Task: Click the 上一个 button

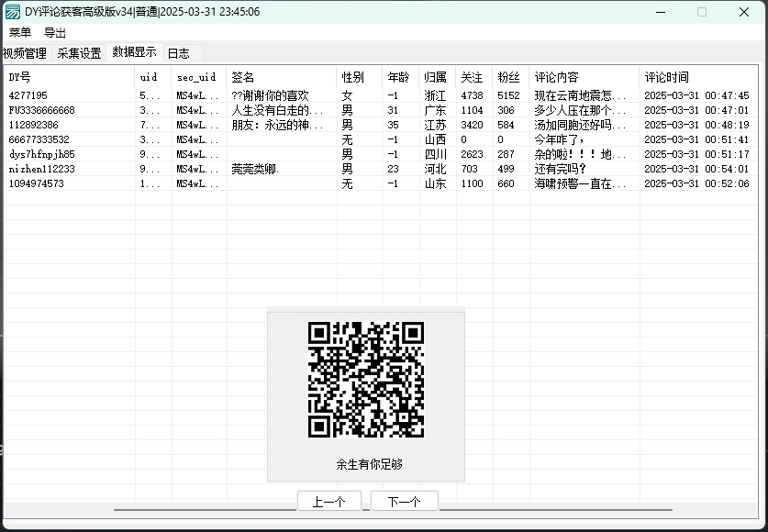Action: pos(329,502)
